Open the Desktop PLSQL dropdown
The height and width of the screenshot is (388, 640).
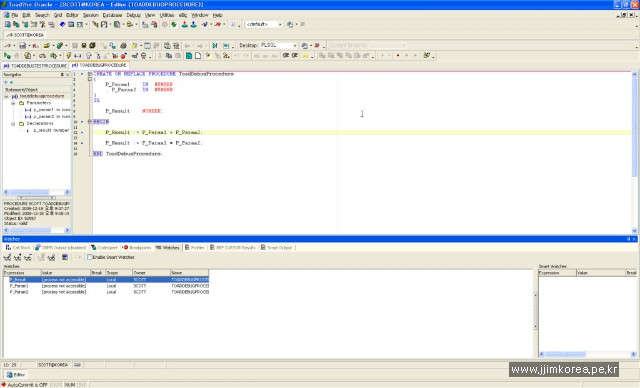pyautogui.click(x=295, y=46)
